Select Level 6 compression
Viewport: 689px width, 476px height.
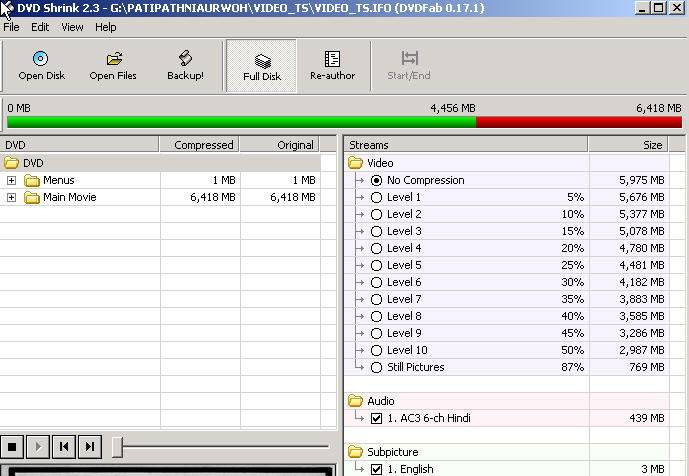click(x=376, y=283)
